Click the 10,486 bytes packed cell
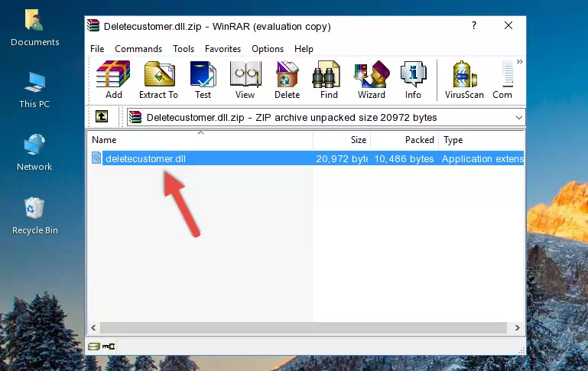This screenshot has height=371, width=588. pyautogui.click(x=404, y=158)
